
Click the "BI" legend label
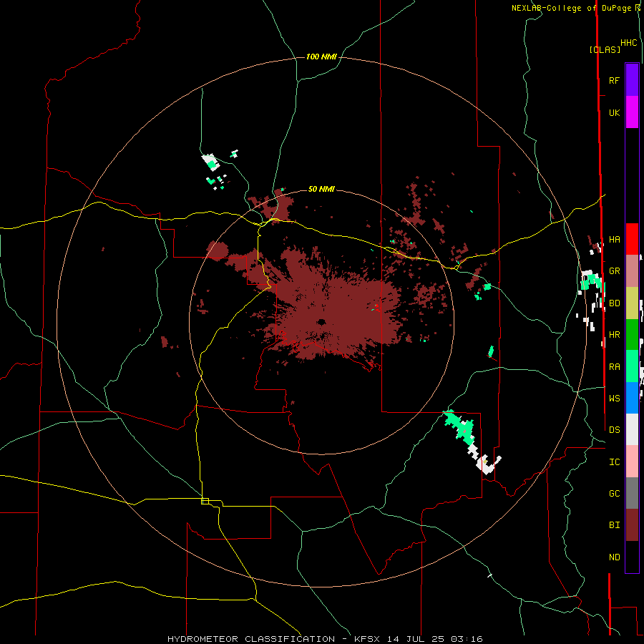coord(614,525)
